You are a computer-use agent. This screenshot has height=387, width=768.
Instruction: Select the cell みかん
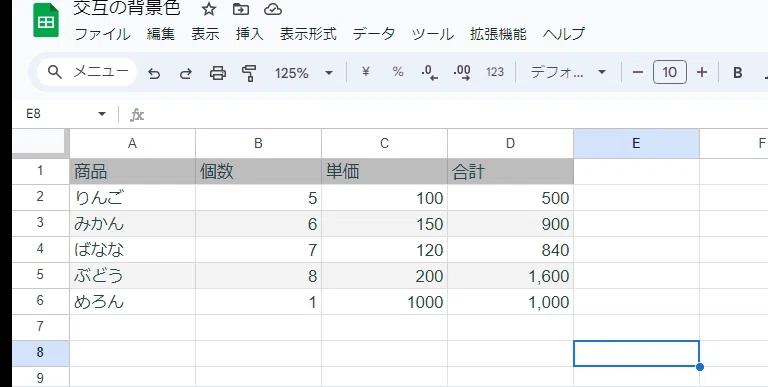coord(132,224)
